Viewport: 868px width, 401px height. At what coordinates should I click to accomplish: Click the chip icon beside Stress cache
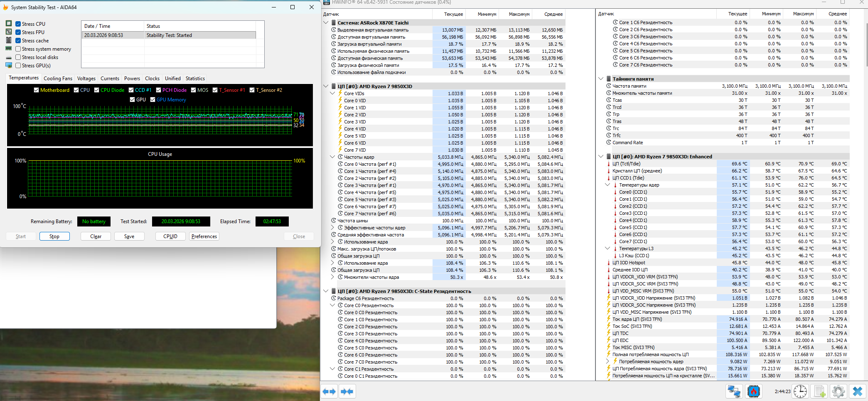point(9,40)
